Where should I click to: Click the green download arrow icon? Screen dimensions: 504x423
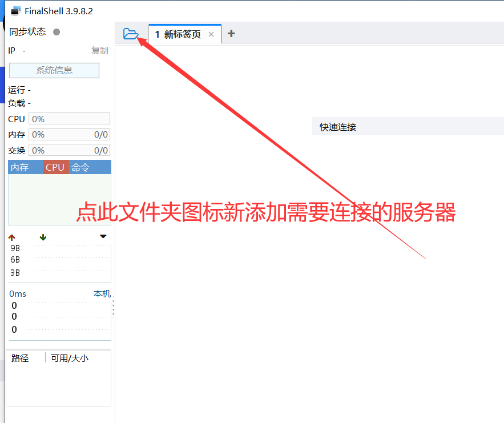point(43,237)
